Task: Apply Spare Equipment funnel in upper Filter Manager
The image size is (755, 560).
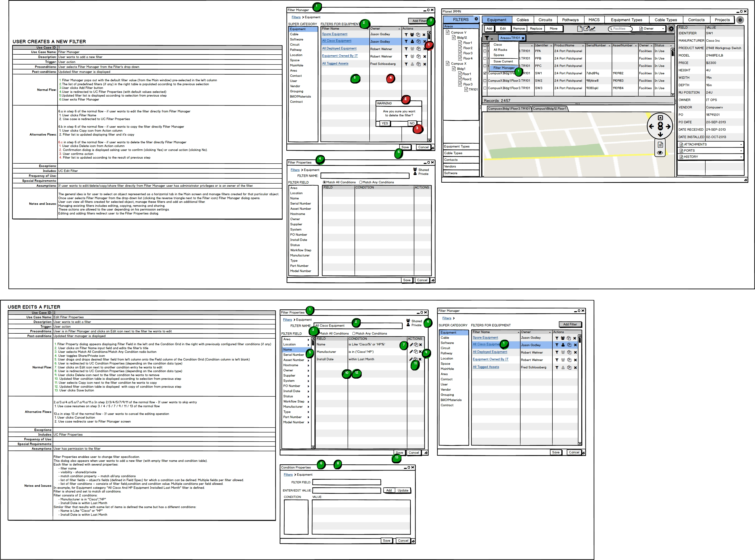Action: (x=406, y=35)
